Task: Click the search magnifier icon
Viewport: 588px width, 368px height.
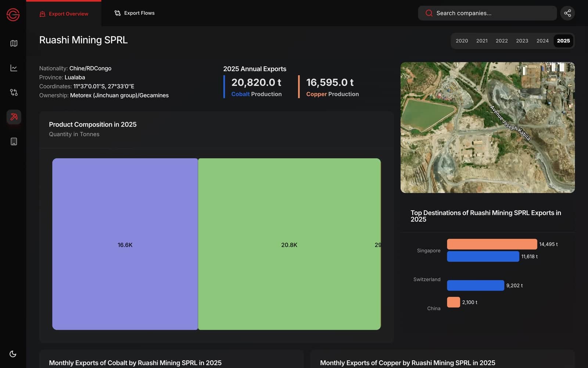Action: [429, 13]
